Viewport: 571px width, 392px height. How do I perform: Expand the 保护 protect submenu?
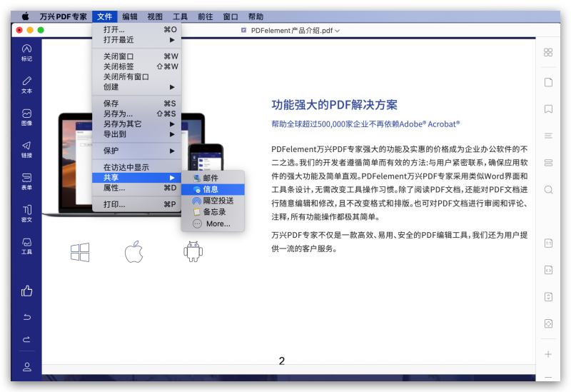[x=136, y=151]
